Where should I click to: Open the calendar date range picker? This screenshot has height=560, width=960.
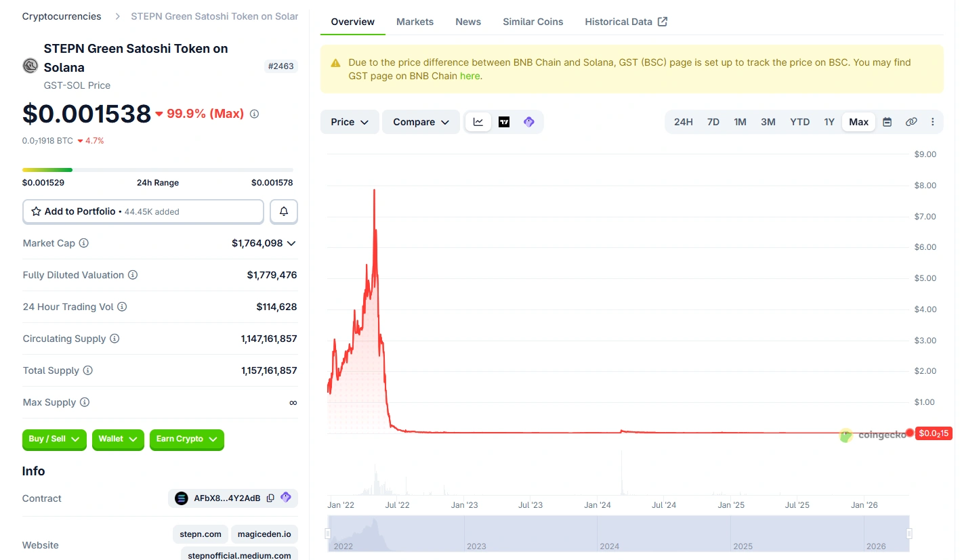pos(888,122)
